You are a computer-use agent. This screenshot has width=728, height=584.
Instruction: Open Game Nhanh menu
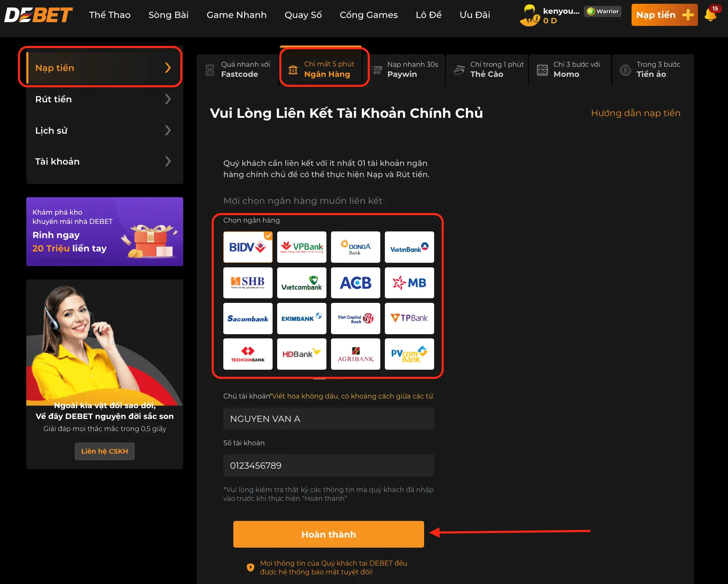coord(237,15)
